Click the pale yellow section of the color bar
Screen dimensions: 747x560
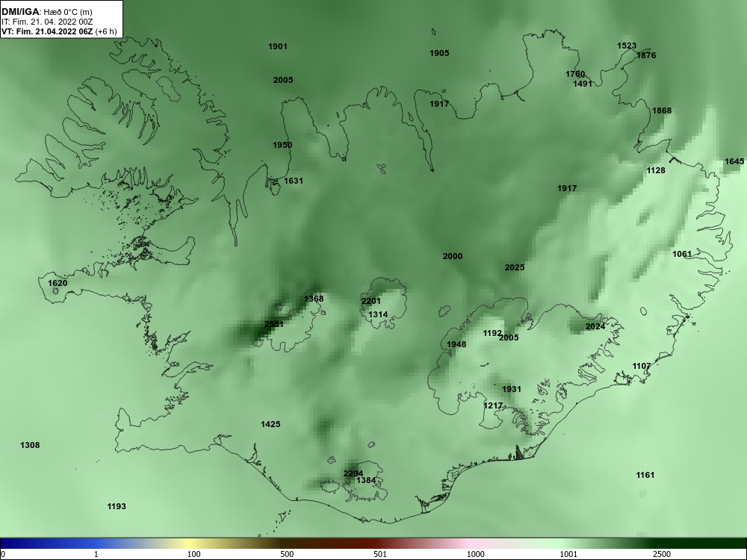click(x=188, y=544)
